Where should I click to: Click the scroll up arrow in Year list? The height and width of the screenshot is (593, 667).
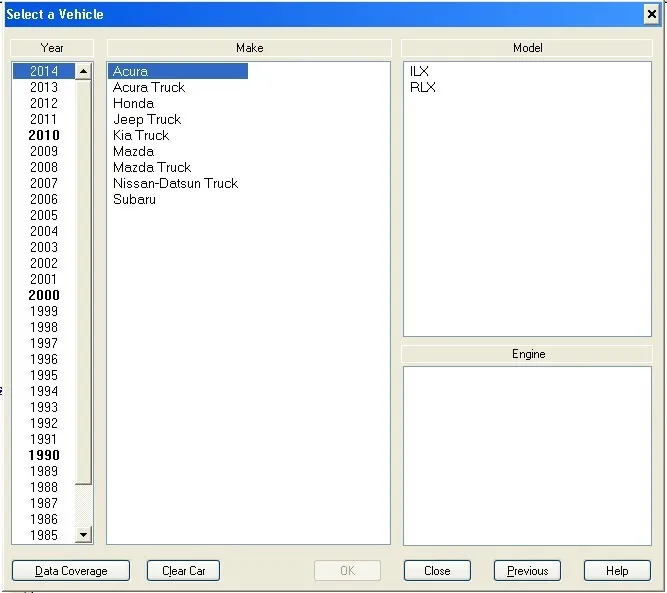point(83,71)
